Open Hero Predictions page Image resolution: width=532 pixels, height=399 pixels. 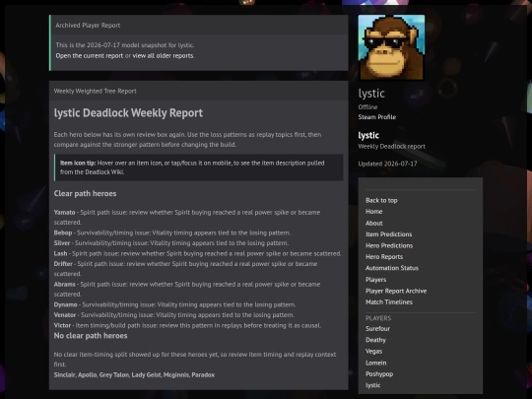tap(389, 245)
